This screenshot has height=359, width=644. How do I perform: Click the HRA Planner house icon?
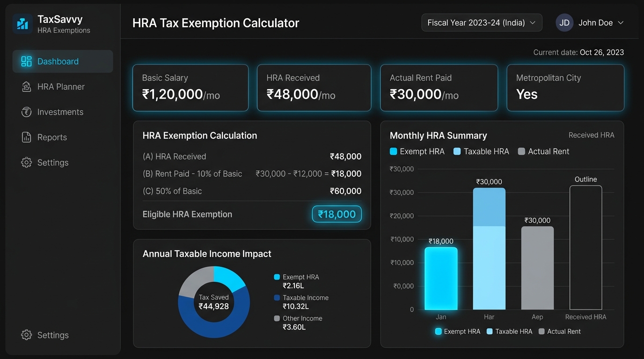pyautogui.click(x=27, y=86)
